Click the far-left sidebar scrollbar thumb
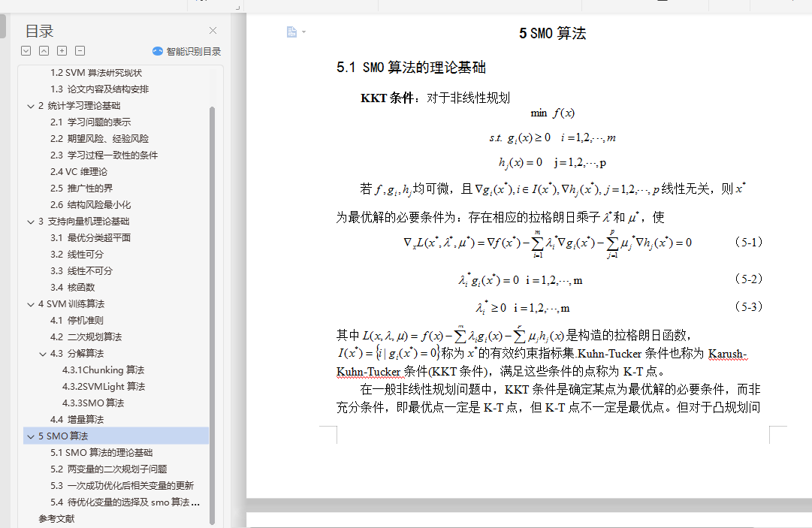Image resolution: width=812 pixels, height=528 pixels. 2,26
